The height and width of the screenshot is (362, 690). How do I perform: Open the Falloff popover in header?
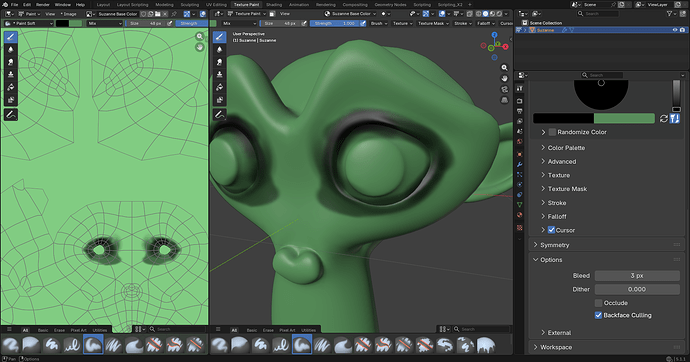[485, 23]
